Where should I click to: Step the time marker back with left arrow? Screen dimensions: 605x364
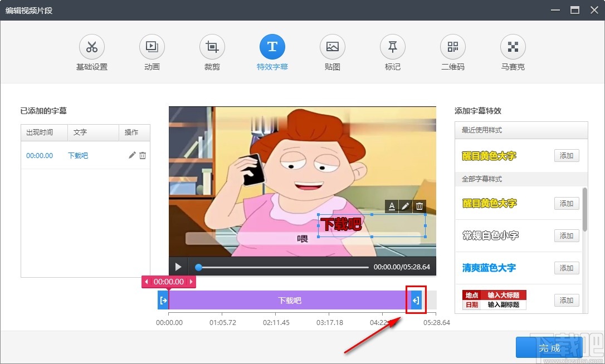[147, 282]
